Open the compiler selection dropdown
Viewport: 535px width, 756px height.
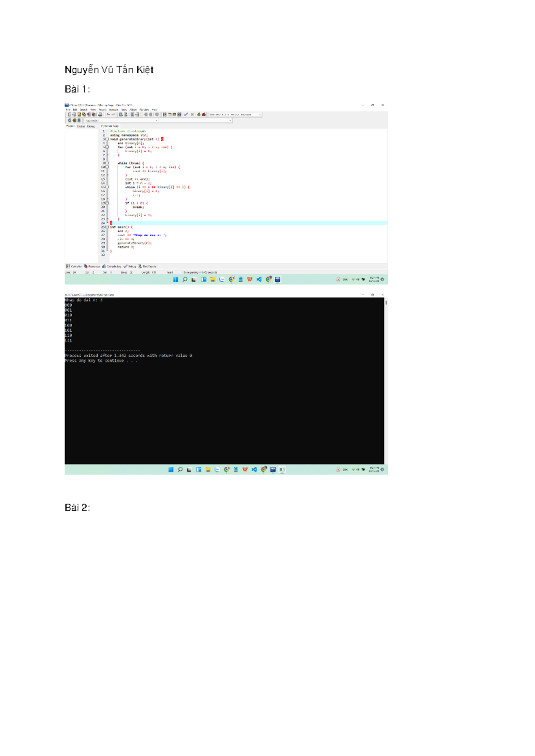click(x=235, y=115)
